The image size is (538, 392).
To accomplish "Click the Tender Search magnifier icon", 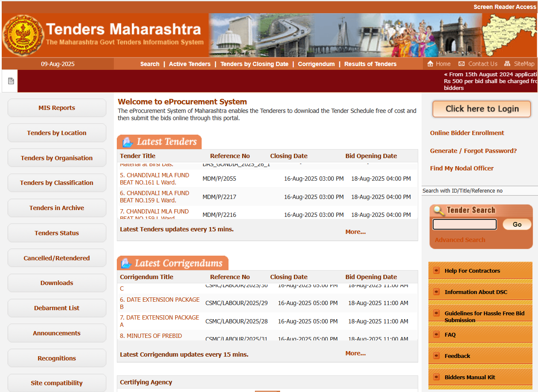I will click(x=439, y=210).
